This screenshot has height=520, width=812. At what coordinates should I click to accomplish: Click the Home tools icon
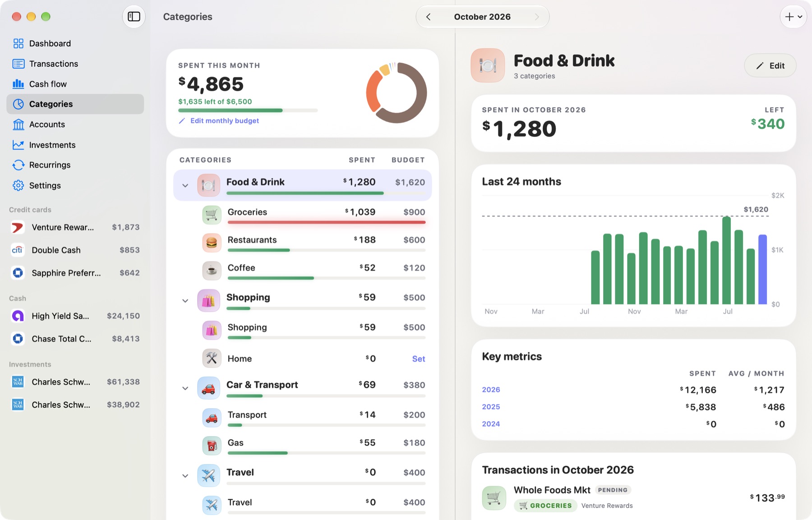coord(212,359)
